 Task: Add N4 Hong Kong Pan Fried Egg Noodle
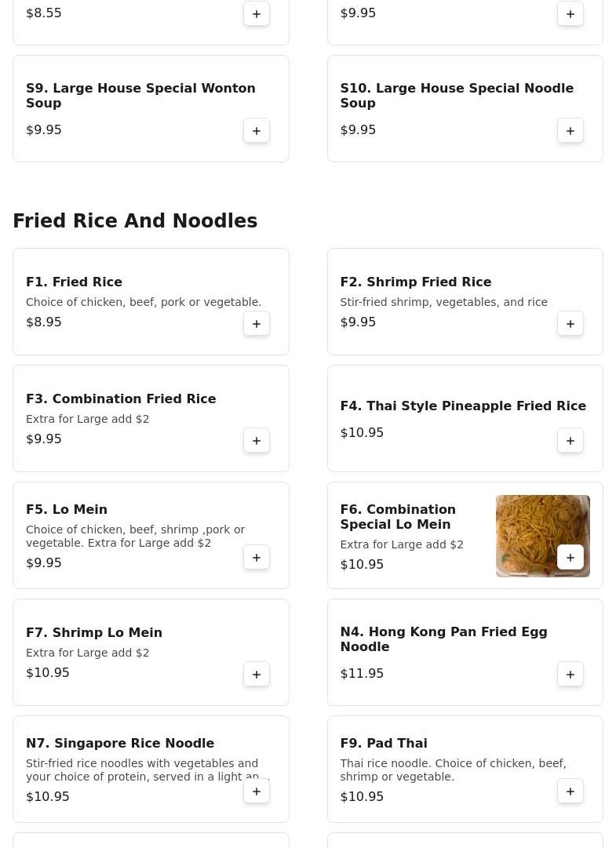tap(570, 675)
